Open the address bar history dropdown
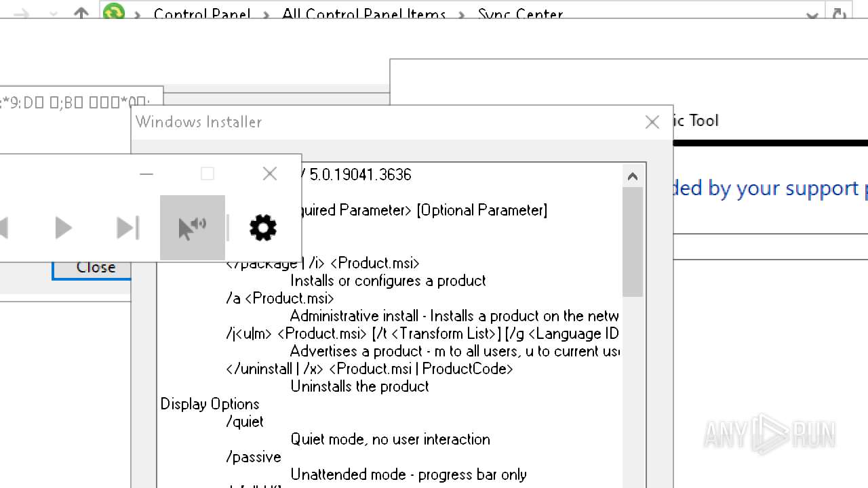Screen dimensions: 868x488 [x=812, y=15]
